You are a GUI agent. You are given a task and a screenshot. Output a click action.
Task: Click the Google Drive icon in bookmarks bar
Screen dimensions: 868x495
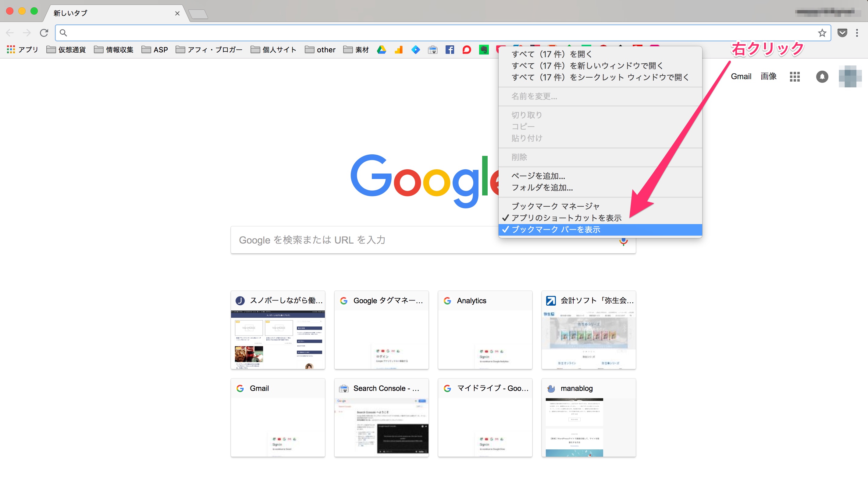coord(381,49)
